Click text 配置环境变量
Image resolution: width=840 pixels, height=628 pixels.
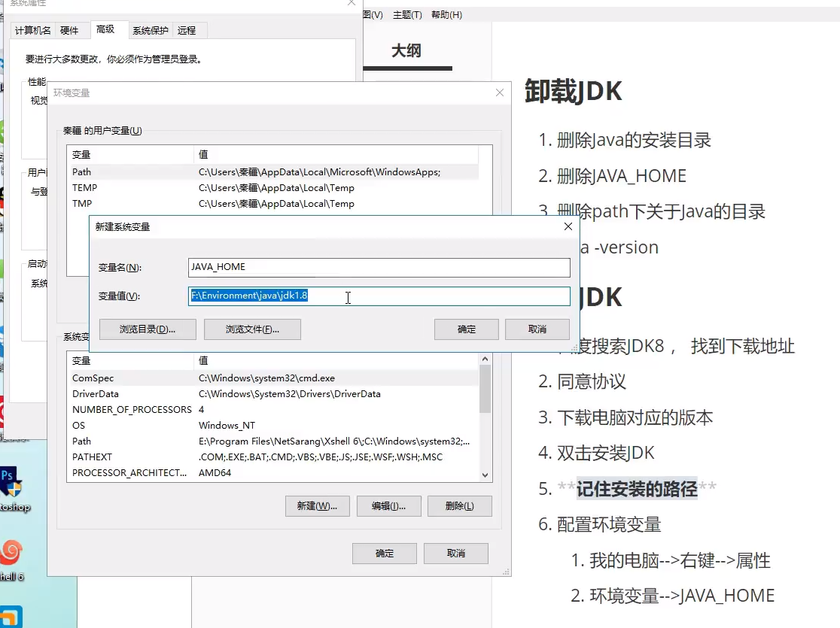[609, 525]
